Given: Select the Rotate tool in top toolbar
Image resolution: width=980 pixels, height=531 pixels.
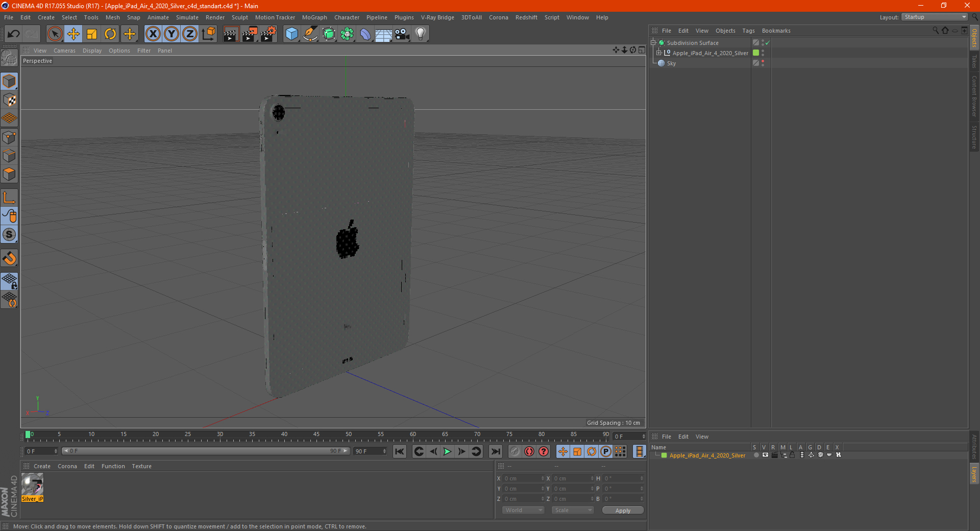Looking at the screenshot, I should point(110,34).
